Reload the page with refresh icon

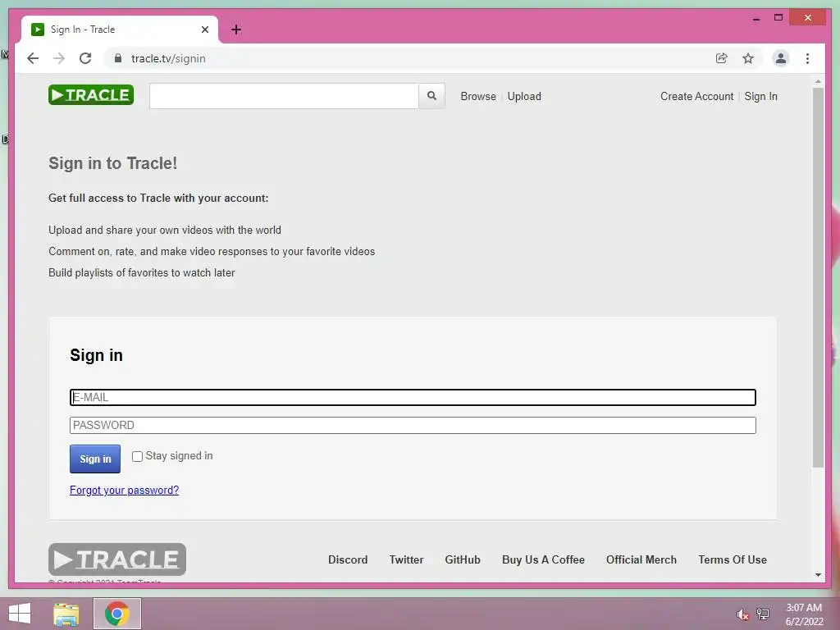click(85, 58)
